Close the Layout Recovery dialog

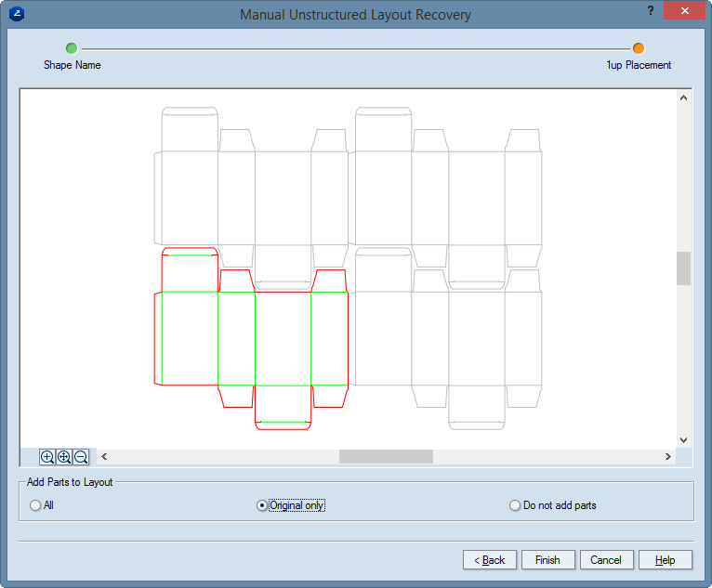(684, 11)
